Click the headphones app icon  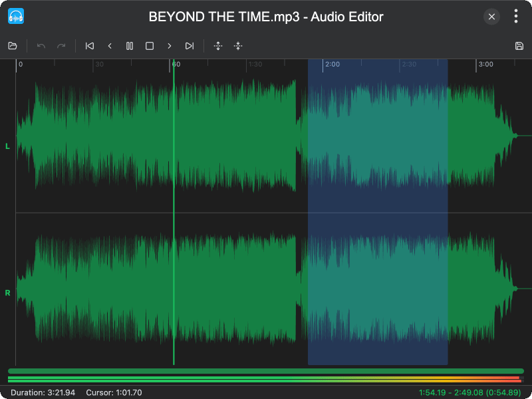coord(16,17)
